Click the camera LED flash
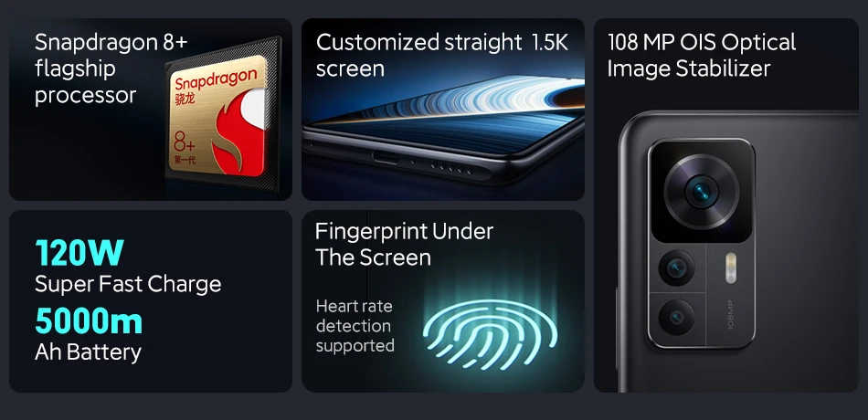Image resolution: width=868 pixels, height=420 pixels. tap(731, 268)
